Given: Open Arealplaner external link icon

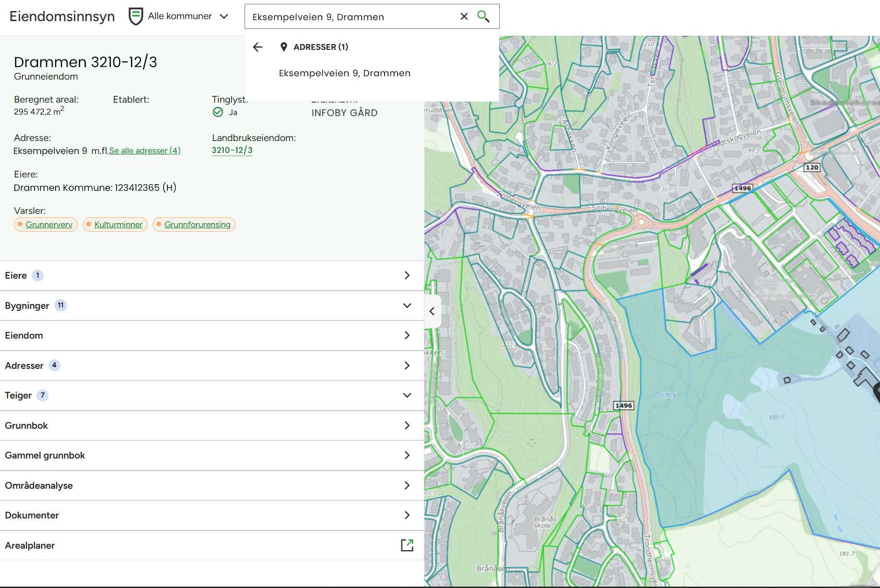Looking at the screenshot, I should pyautogui.click(x=407, y=545).
